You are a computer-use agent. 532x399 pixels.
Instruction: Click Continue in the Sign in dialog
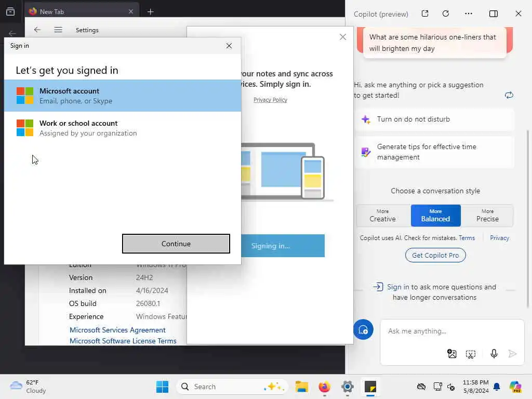tap(176, 244)
